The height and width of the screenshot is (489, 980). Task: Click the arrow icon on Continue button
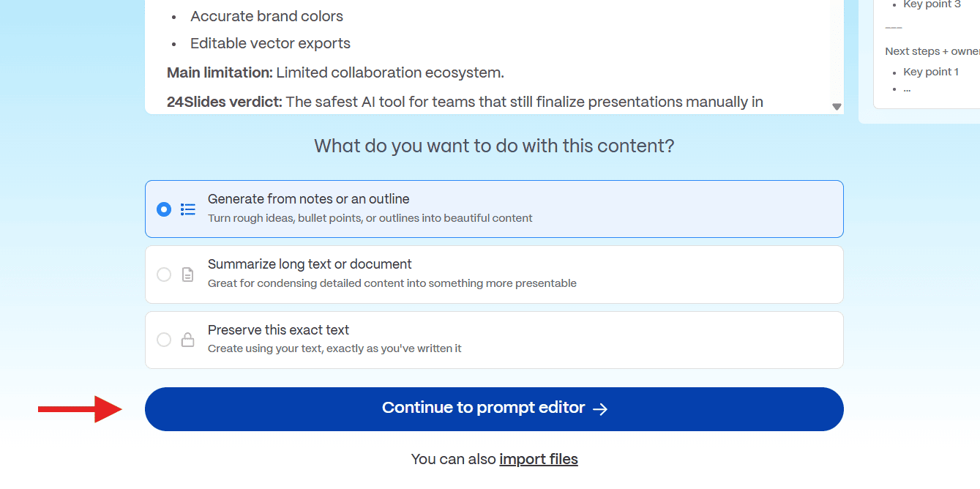(x=600, y=409)
